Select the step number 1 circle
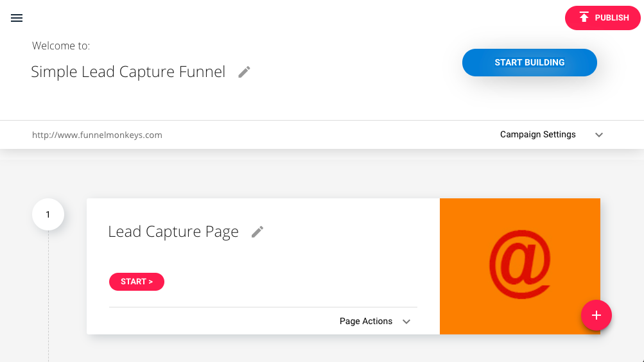 tap(48, 214)
